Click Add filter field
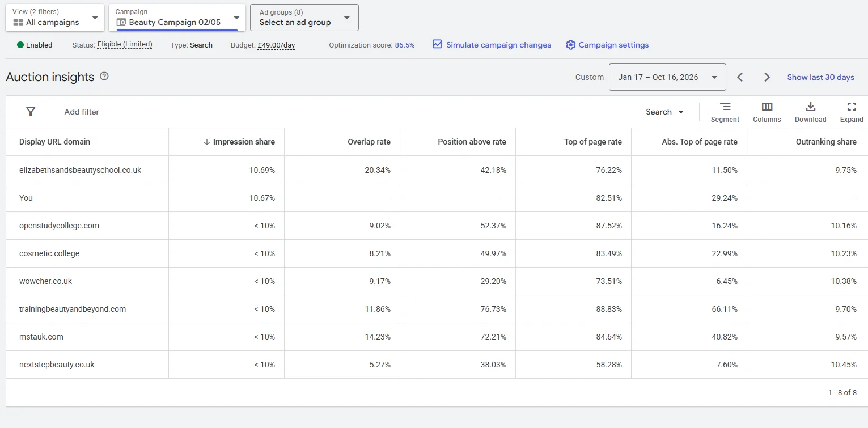Viewport: 868px width, 428px height. [x=82, y=112]
